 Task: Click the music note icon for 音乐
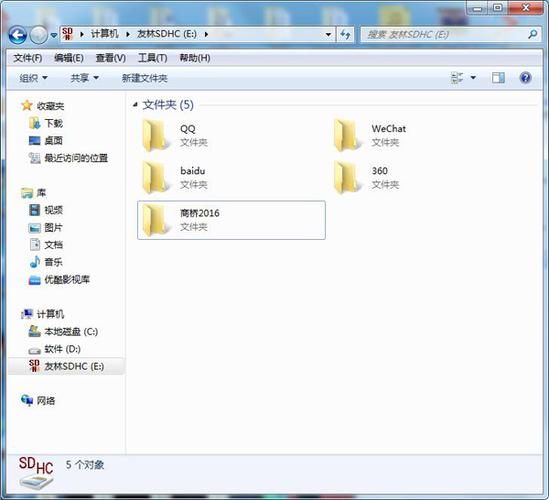[35, 262]
